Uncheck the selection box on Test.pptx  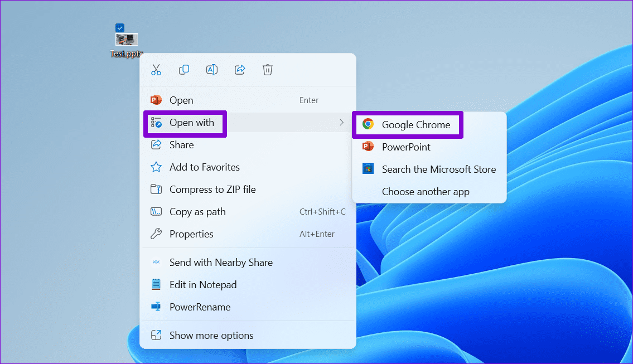pyautogui.click(x=120, y=27)
